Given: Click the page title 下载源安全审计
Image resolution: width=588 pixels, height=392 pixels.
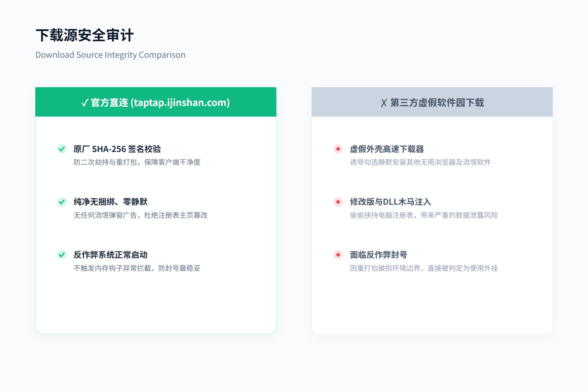Looking at the screenshot, I should pyautogui.click(x=85, y=35).
